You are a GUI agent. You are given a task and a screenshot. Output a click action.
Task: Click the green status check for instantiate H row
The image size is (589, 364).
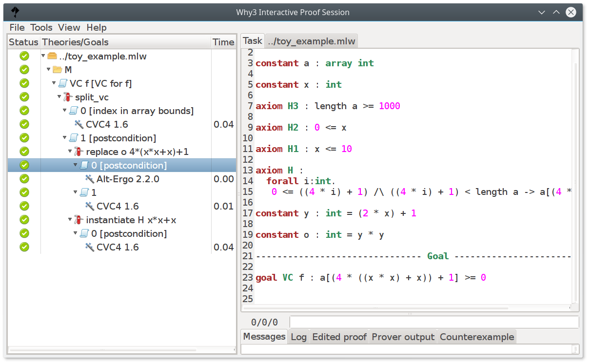[24, 220]
